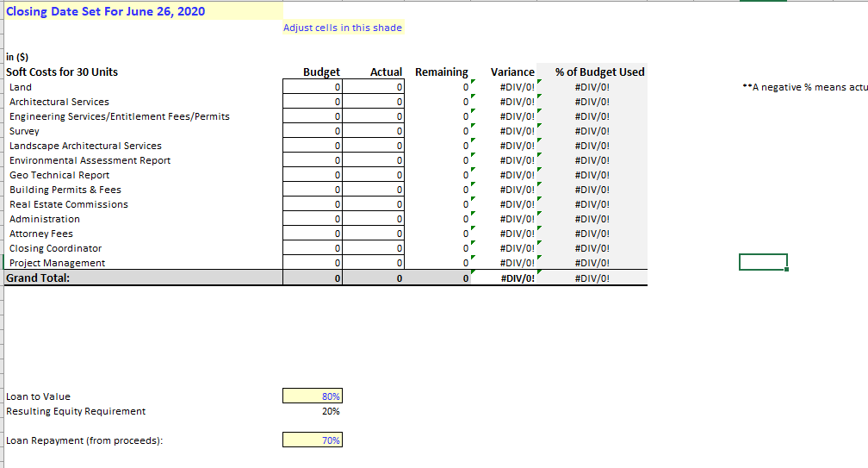
Task: Select Geo Technical Report label
Action: point(59,175)
